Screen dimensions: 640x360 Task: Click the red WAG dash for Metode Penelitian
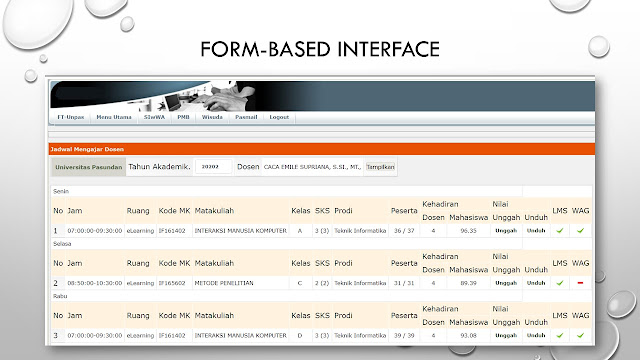(580, 283)
